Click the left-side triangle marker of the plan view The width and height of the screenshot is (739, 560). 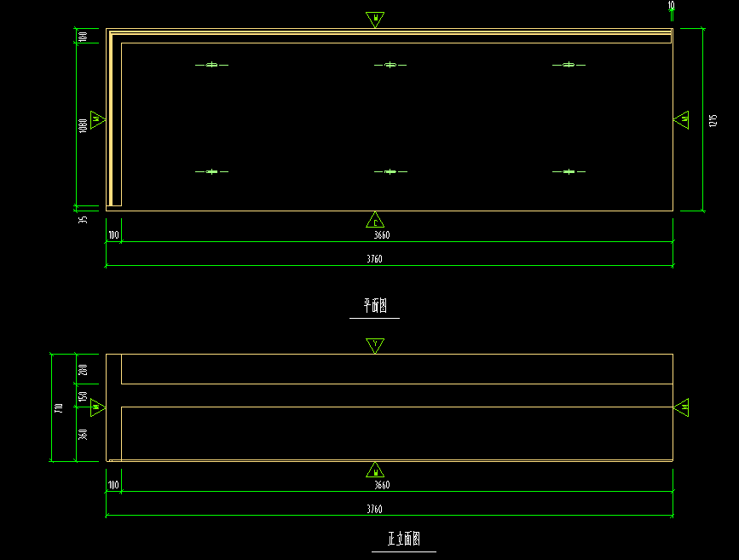[x=97, y=119]
